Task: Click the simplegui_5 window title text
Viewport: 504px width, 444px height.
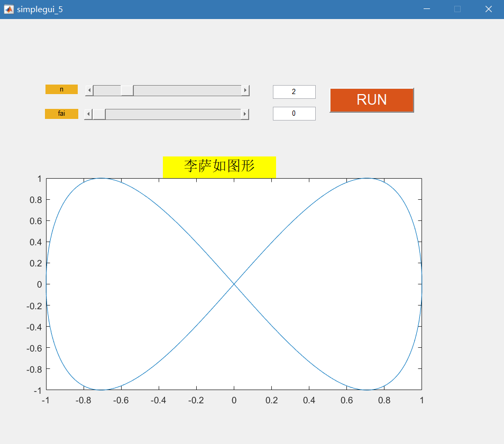Action: click(40, 10)
